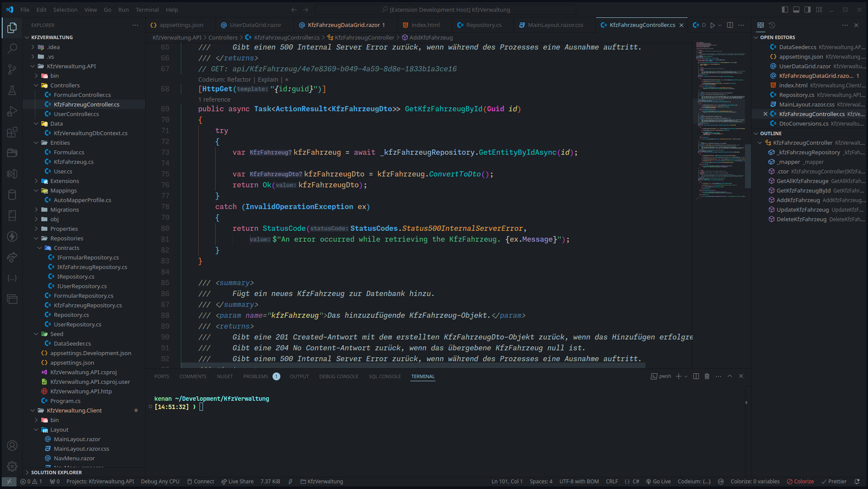Collapse the KfzVerwaltung.API folder
Viewport: 868px width, 489px height.
point(33,66)
